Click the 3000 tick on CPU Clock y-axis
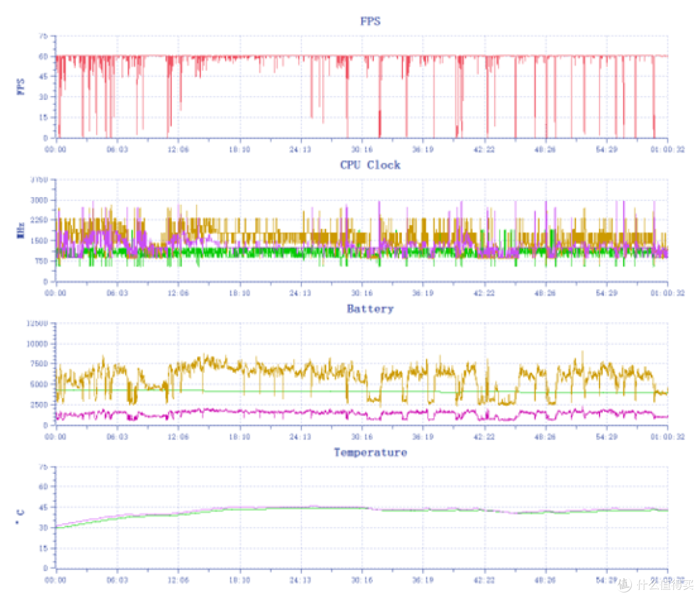 [40, 200]
